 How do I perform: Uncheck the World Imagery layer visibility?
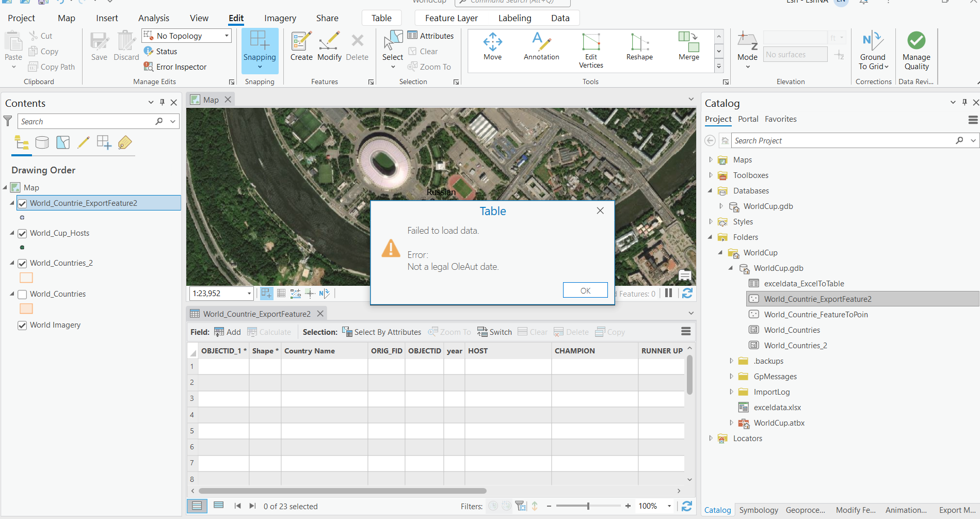pos(22,325)
